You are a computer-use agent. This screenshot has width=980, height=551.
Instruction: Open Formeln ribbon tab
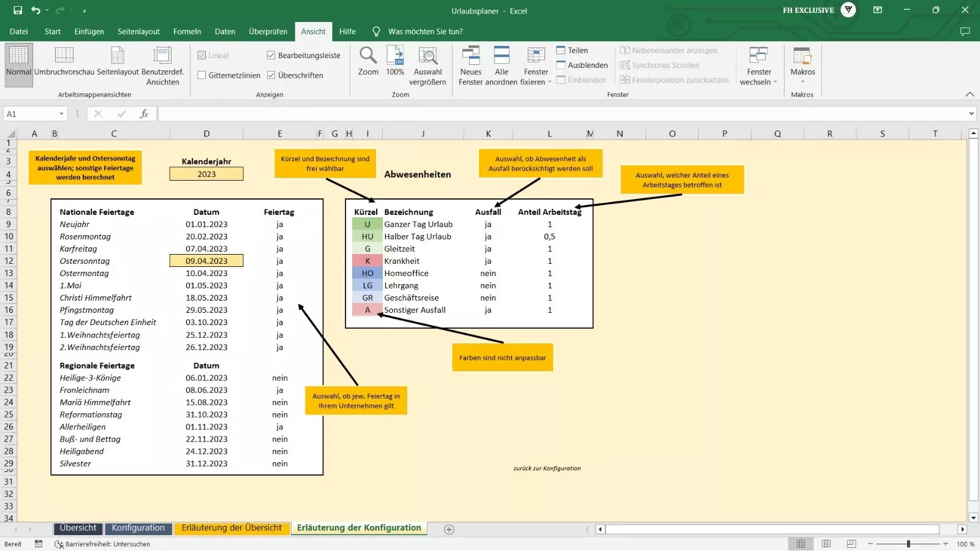click(x=187, y=31)
